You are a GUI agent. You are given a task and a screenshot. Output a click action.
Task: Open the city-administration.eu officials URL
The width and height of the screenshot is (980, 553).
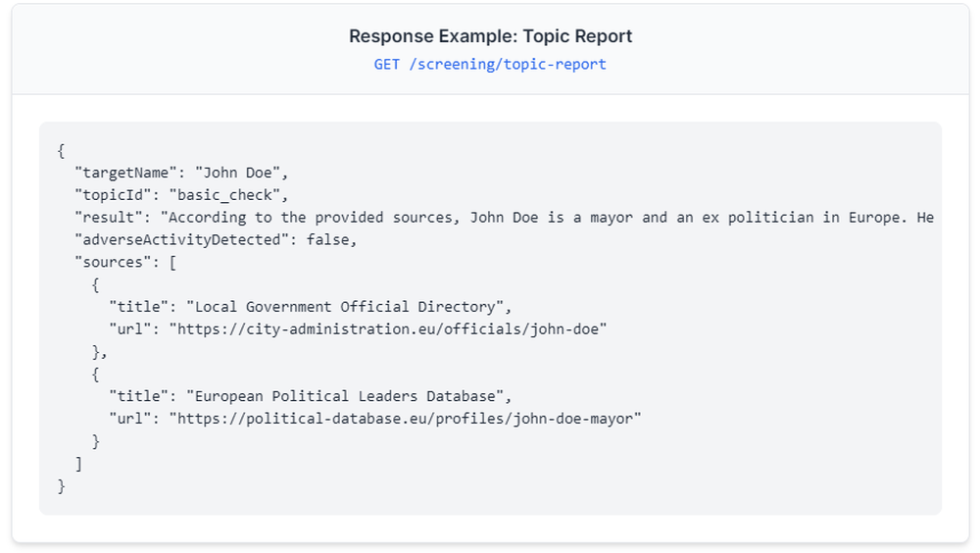tap(388, 329)
